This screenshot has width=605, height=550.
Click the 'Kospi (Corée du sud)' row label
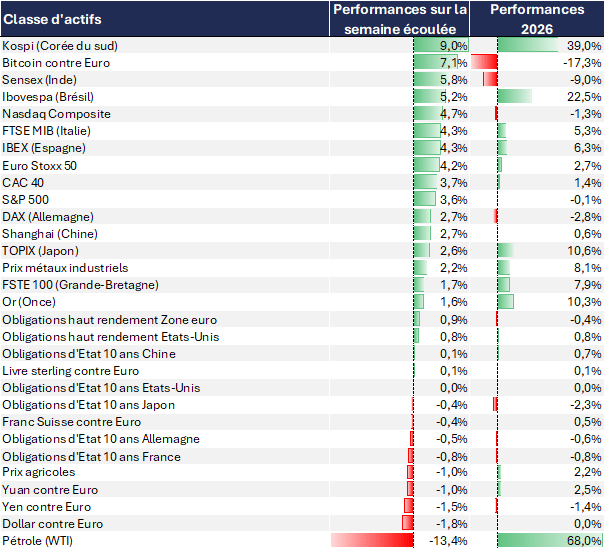[x=60, y=46]
